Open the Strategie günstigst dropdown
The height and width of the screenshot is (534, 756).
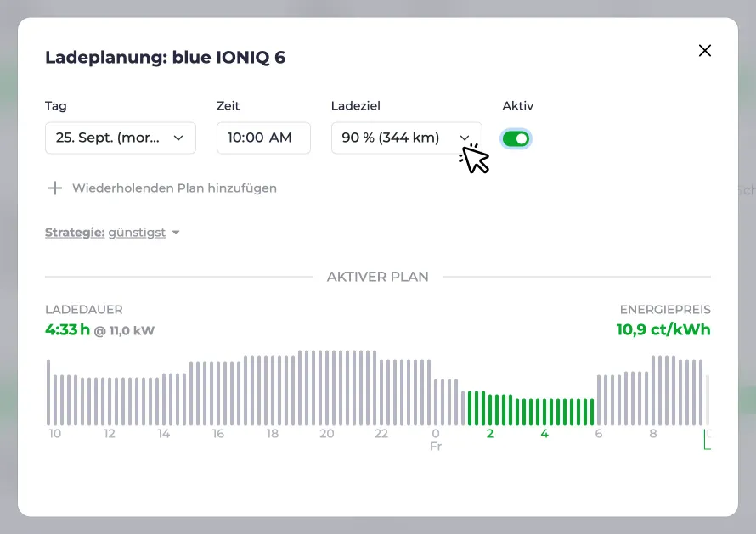112,233
